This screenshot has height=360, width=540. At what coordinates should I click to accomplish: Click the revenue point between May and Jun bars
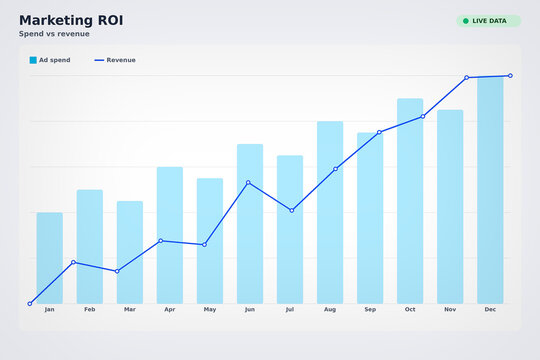click(205, 245)
